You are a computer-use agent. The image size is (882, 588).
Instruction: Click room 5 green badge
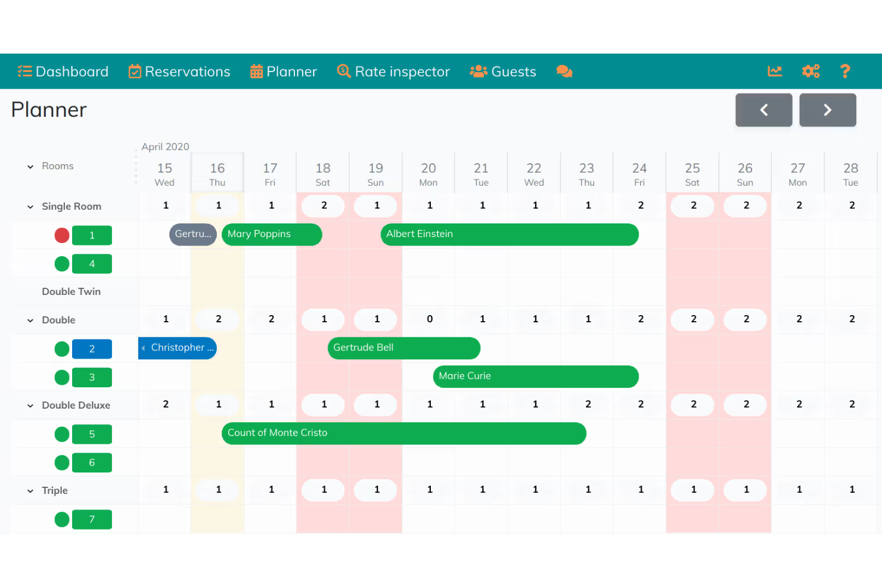pyautogui.click(x=92, y=434)
